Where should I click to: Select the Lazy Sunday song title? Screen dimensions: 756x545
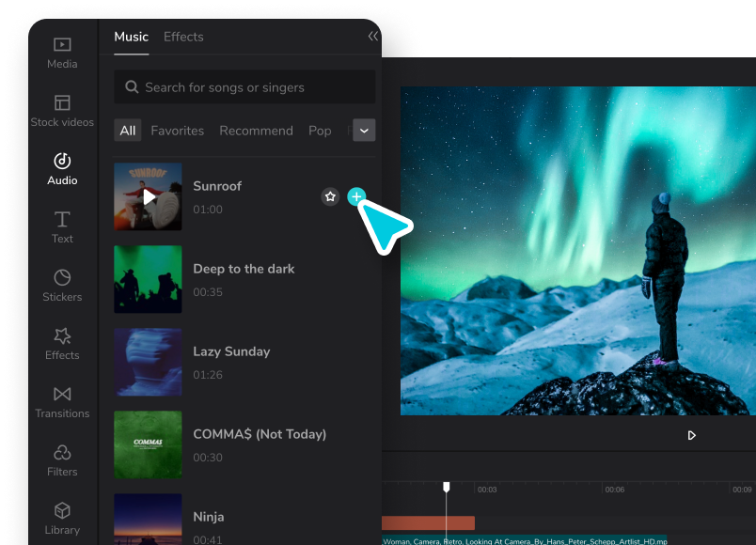(232, 351)
